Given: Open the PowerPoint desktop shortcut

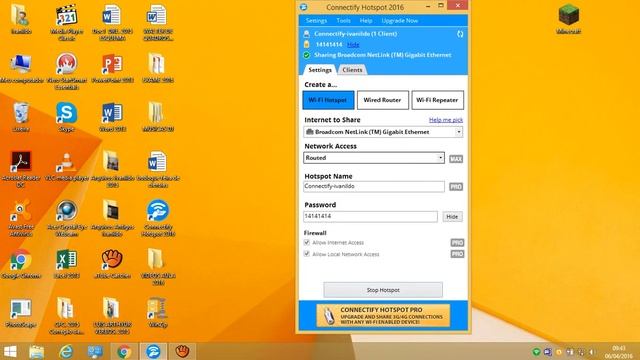Looking at the screenshot, I should coord(112,69).
